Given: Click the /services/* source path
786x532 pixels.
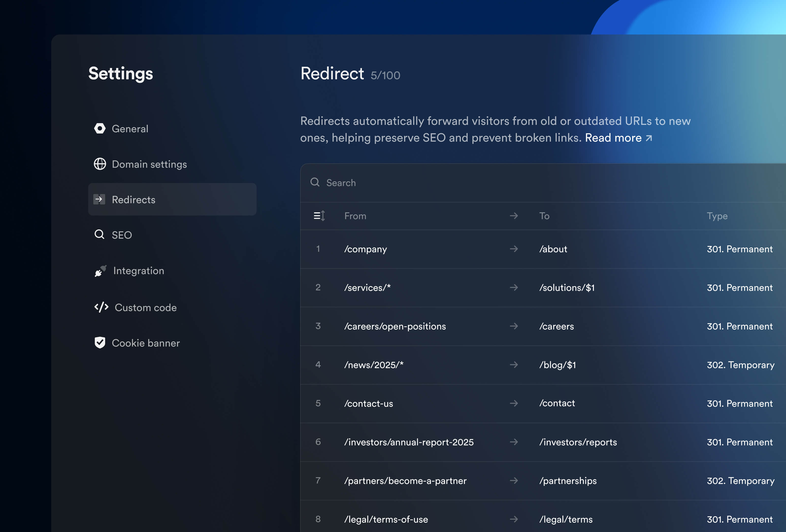Looking at the screenshot, I should 367,288.
